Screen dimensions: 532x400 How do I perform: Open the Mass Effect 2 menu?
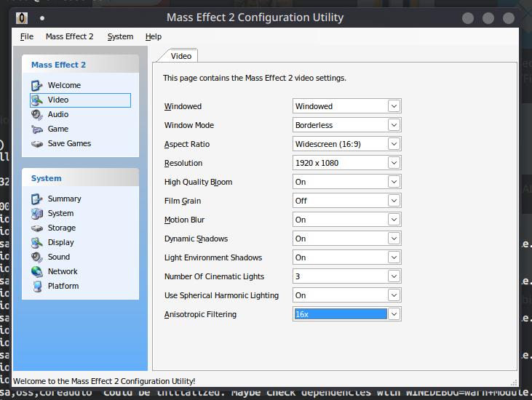[70, 36]
